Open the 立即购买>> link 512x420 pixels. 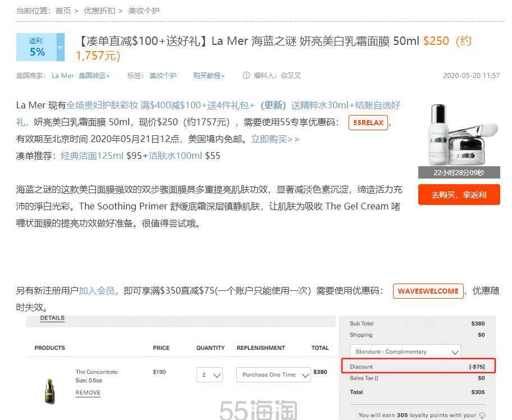click(275, 139)
